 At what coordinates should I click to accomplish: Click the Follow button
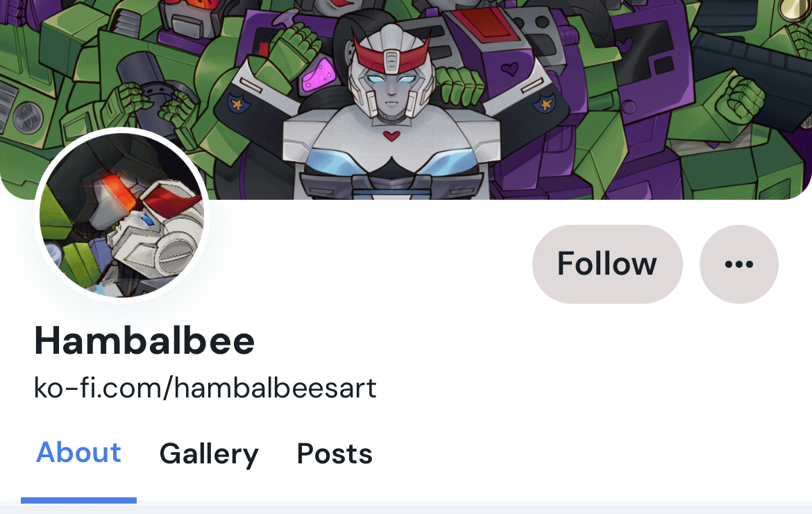(607, 264)
